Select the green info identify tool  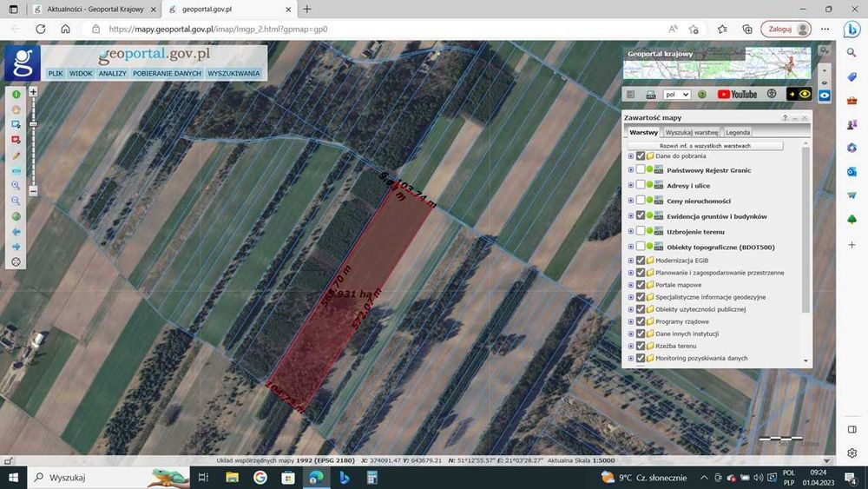point(16,94)
